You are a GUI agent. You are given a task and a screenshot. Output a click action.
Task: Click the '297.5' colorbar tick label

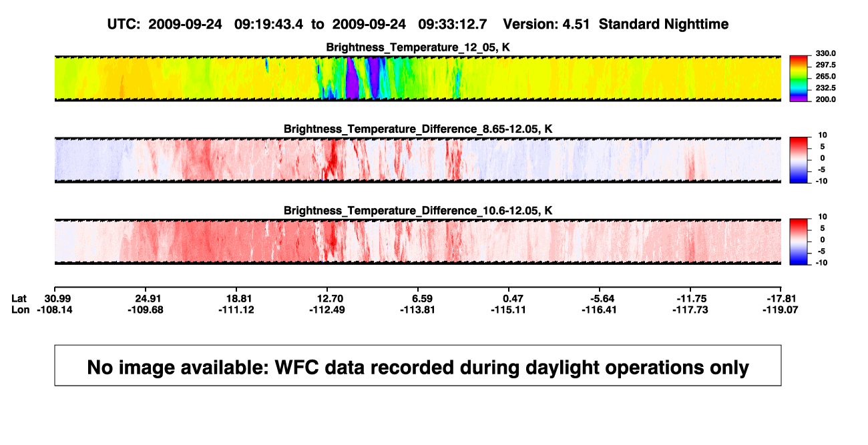coord(825,65)
